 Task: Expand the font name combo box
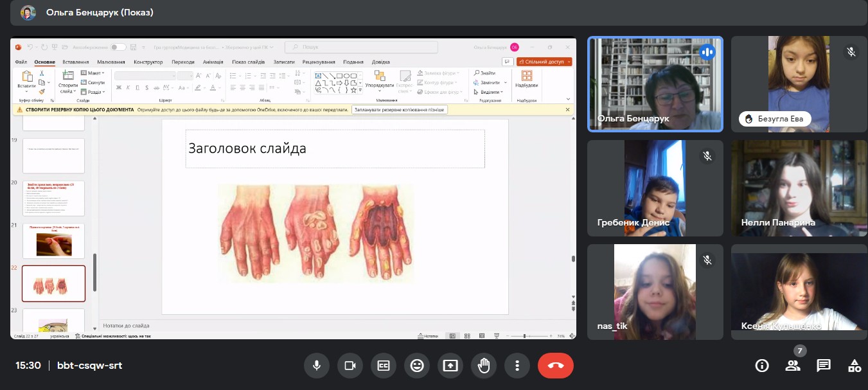(x=145, y=76)
